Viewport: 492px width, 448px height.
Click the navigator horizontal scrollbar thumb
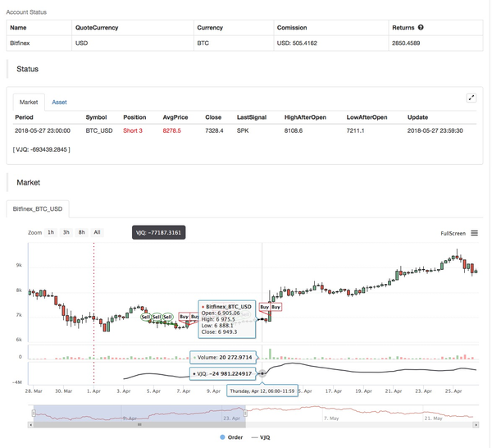point(139,426)
